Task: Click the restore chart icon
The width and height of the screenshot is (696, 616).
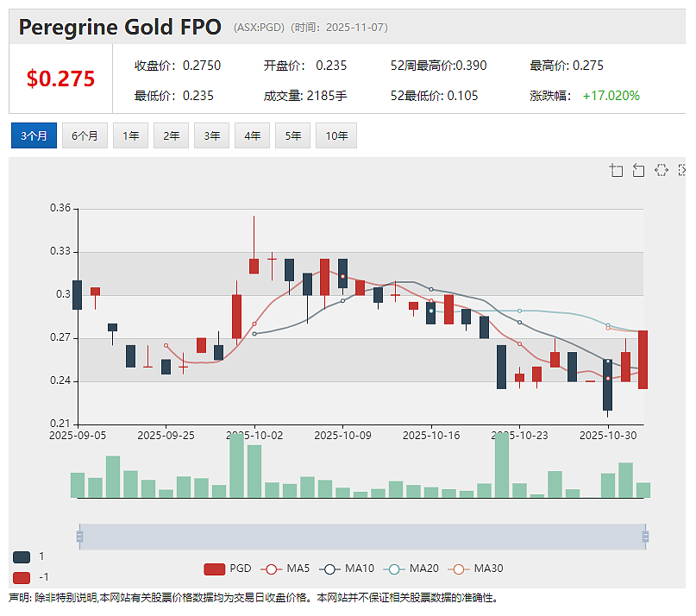Action: tap(662, 170)
